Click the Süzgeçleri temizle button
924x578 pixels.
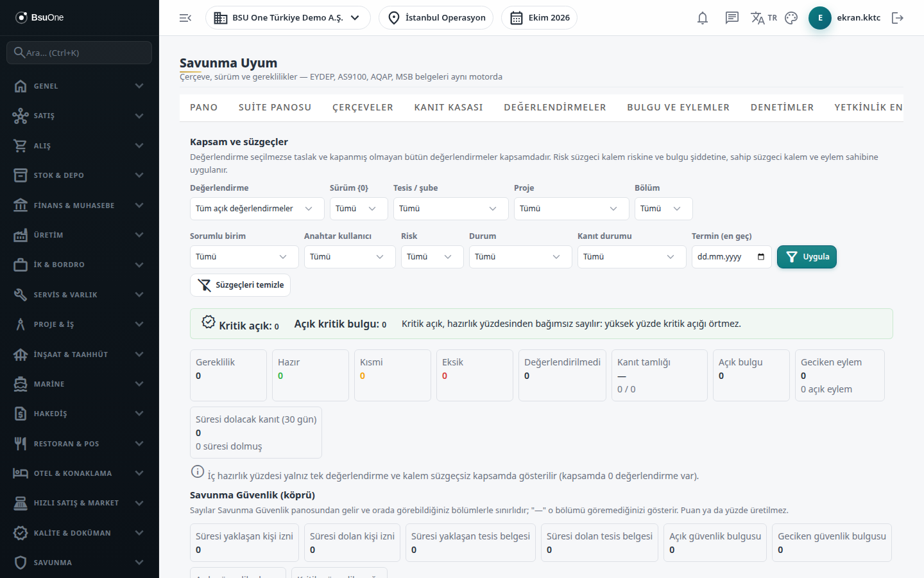click(240, 285)
